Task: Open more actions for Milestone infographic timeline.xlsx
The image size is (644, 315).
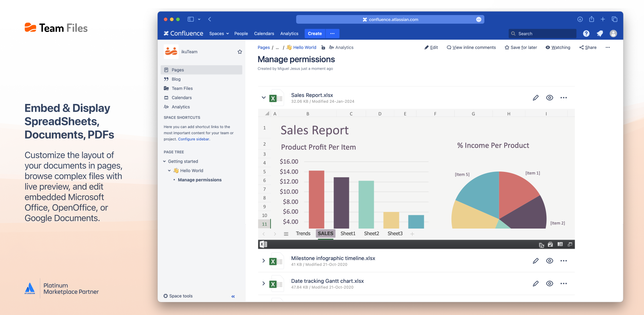Action: point(563,261)
